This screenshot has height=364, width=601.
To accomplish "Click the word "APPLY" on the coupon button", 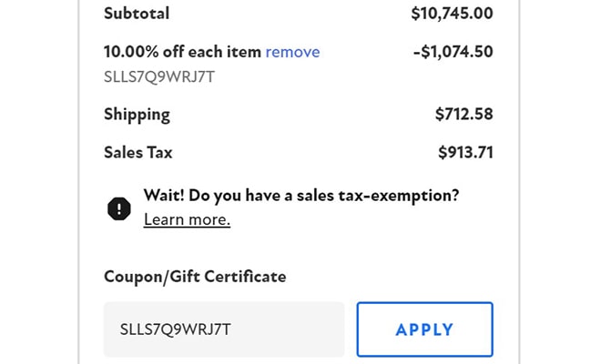I will tap(424, 329).
